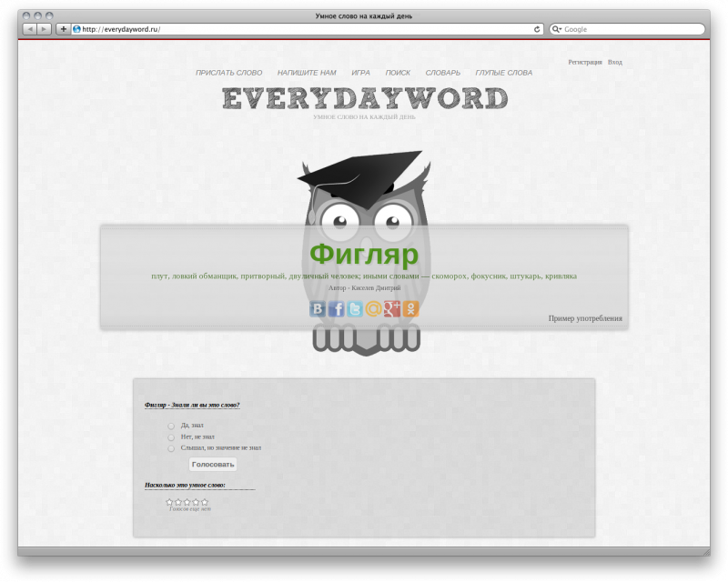Open the 'Регистрация' link
Image resolution: width=728 pixels, height=582 pixels.
click(x=585, y=62)
